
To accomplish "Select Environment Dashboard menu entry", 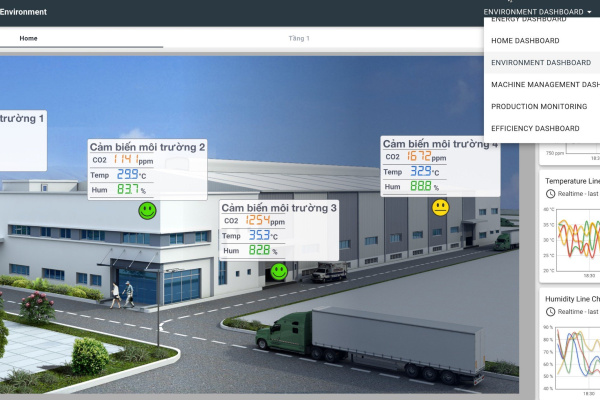I will point(540,62).
